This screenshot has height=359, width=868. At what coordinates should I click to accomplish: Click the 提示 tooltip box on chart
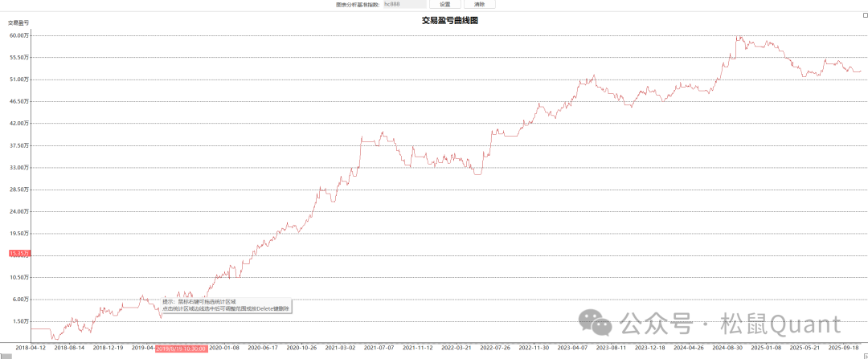point(225,304)
